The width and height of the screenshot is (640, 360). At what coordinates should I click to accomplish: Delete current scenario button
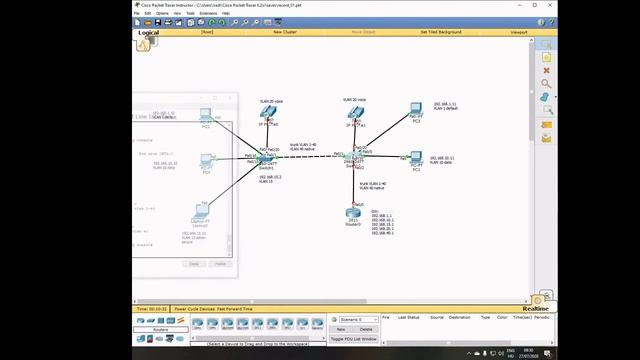pos(366,329)
